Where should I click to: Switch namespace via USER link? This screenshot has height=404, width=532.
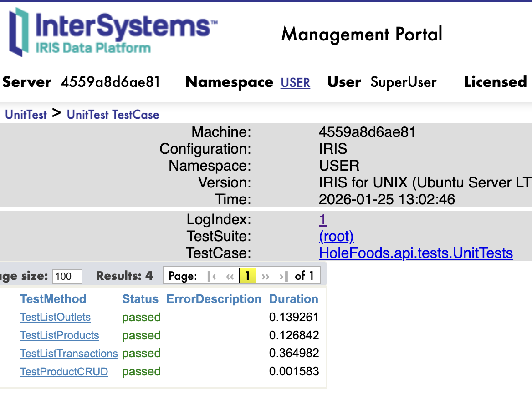pos(295,83)
